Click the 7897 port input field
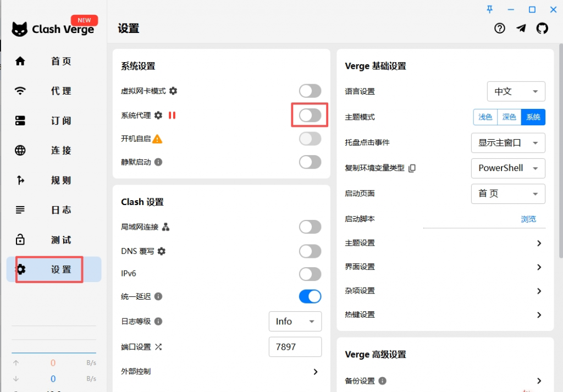The height and width of the screenshot is (392, 563). (295, 347)
